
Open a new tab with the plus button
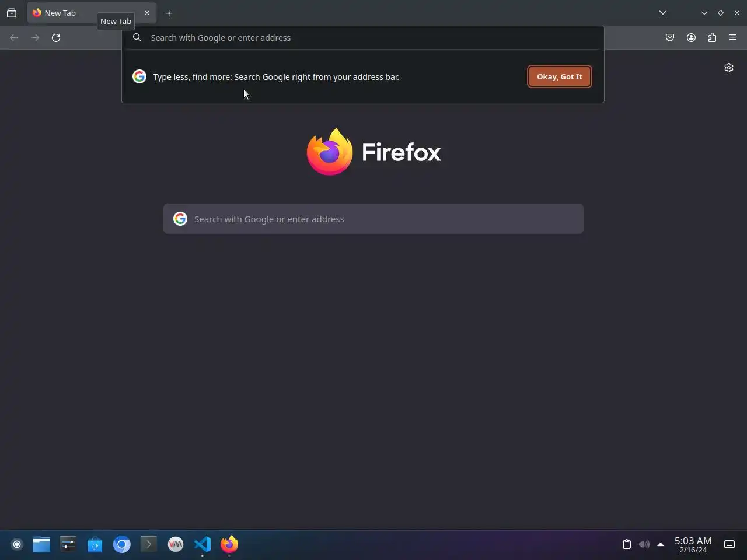point(169,13)
